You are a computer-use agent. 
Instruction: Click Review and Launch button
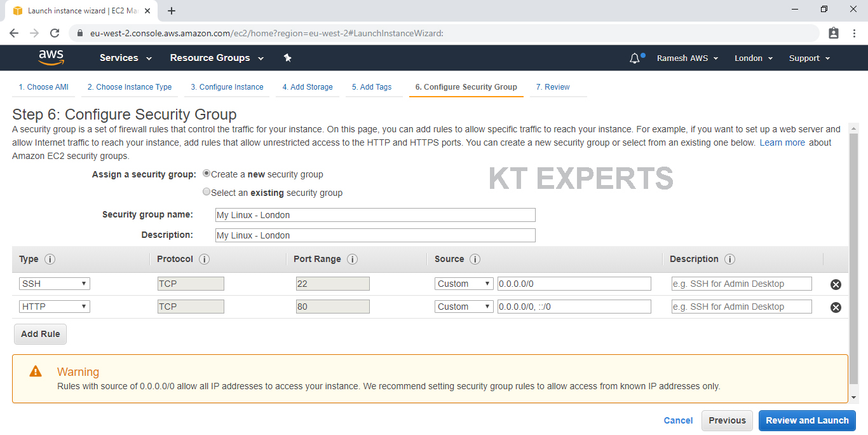[807, 420]
